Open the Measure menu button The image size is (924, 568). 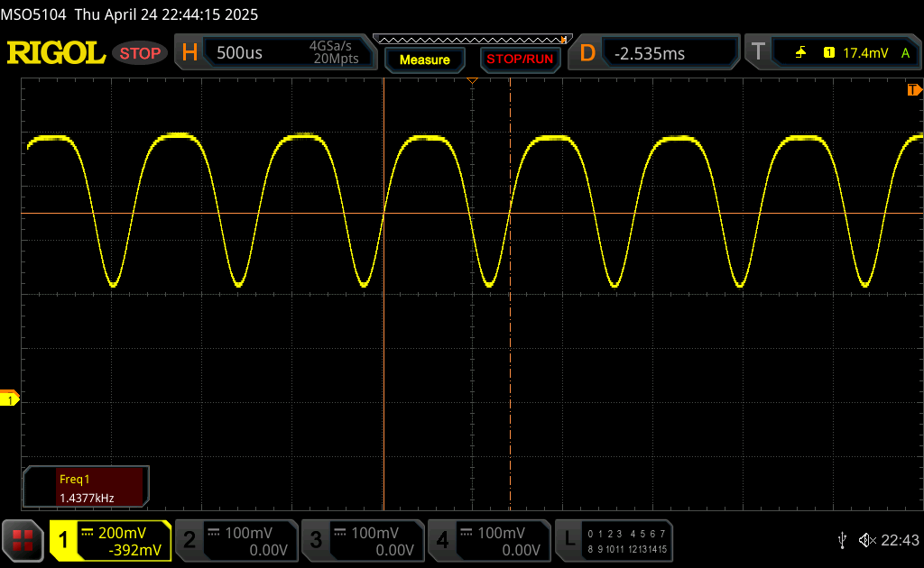tap(425, 60)
